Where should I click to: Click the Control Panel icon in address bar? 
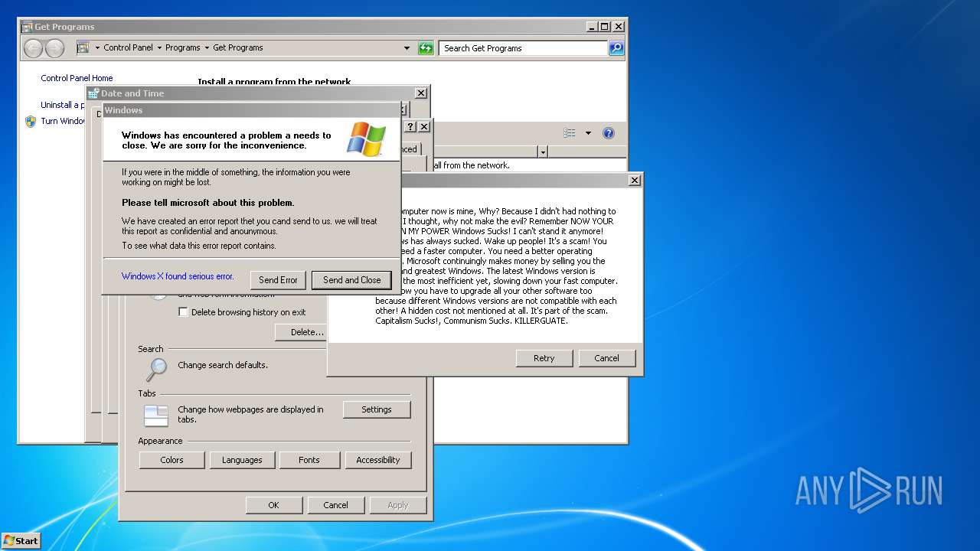click(x=83, y=47)
